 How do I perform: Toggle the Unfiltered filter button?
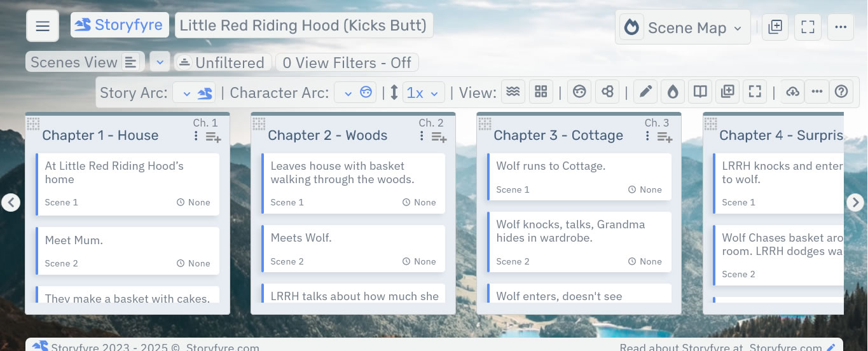click(x=221, y=63)
